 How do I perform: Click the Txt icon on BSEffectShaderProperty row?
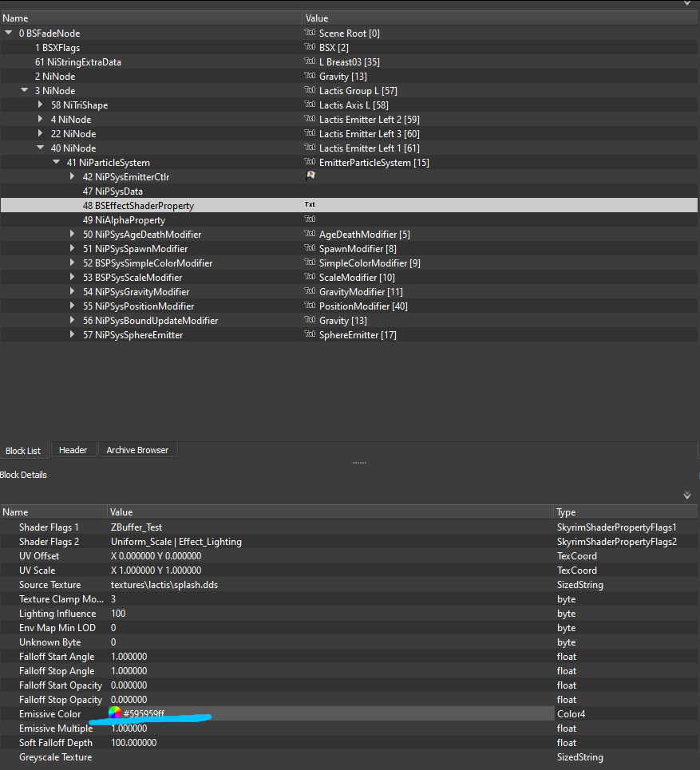(310, 205)
